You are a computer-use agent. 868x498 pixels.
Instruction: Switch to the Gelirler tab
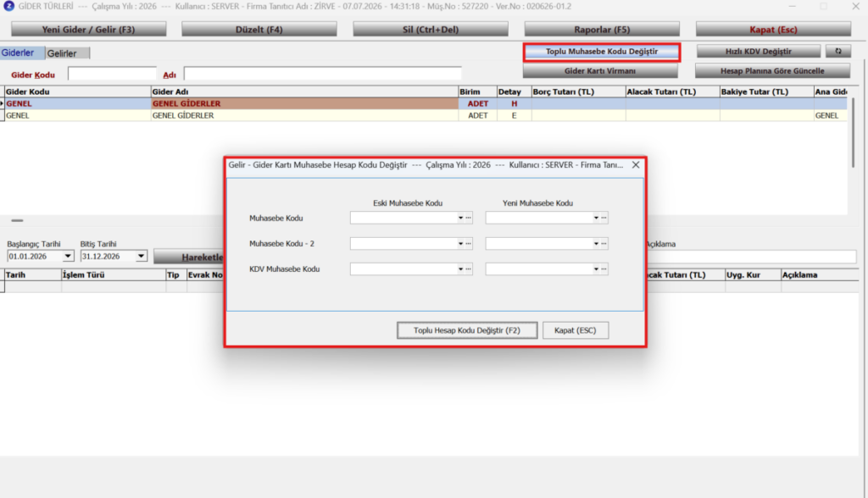[x=62, y=53]
